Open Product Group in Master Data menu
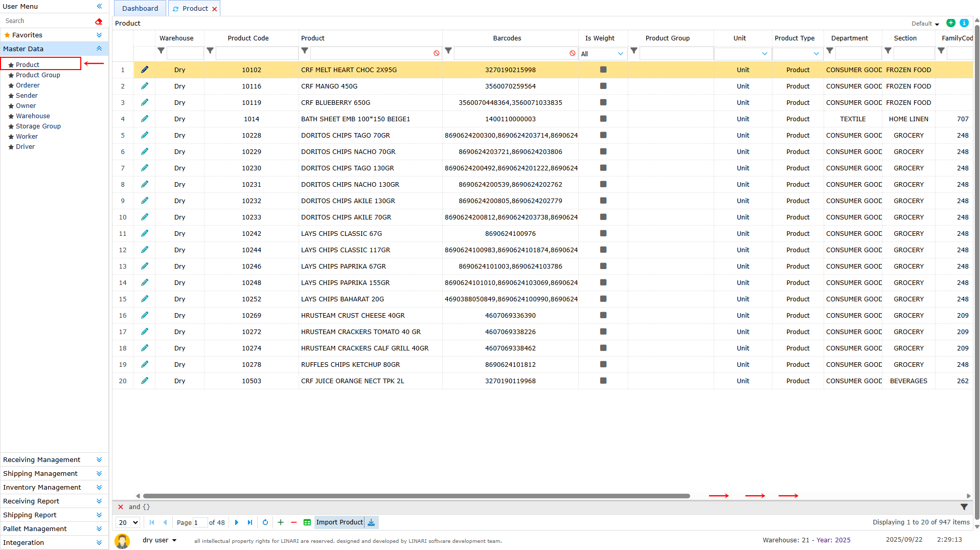The width and height of the screenshot is (980, 550). point(38,75)
